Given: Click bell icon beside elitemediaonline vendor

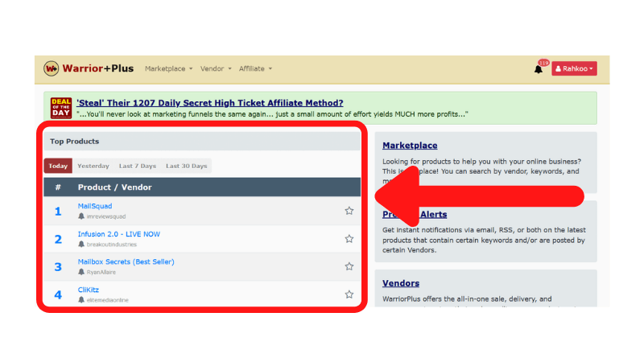Looking at the screenshot, I should pos(81,300).
